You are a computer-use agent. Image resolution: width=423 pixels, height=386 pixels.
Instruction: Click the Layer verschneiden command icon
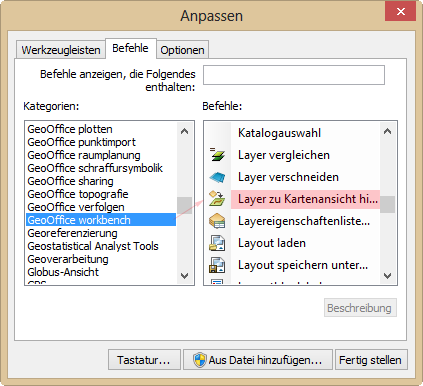[x=217, y=177]
